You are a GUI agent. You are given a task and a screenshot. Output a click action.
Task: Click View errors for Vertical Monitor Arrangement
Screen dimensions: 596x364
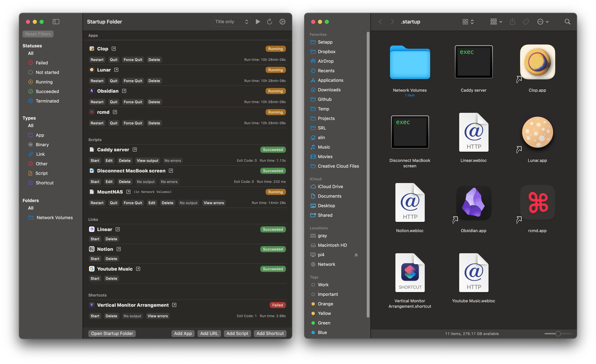click(x=157, y=316)
